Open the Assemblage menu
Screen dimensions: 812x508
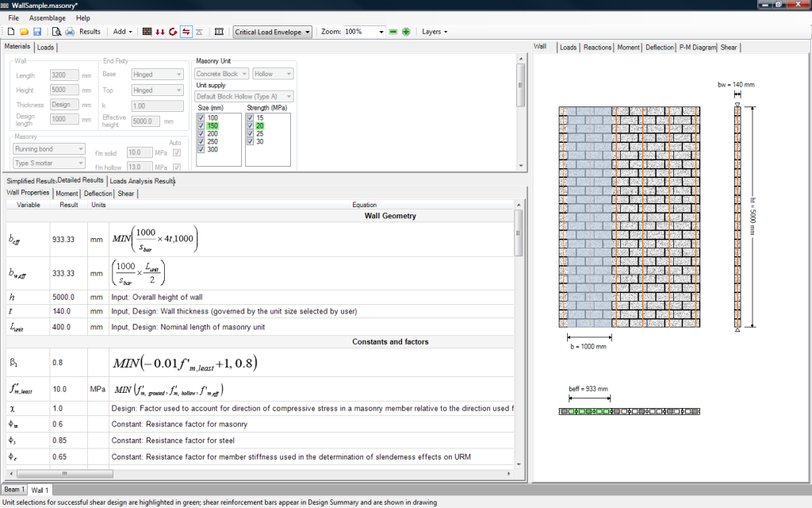click(48, 17)
